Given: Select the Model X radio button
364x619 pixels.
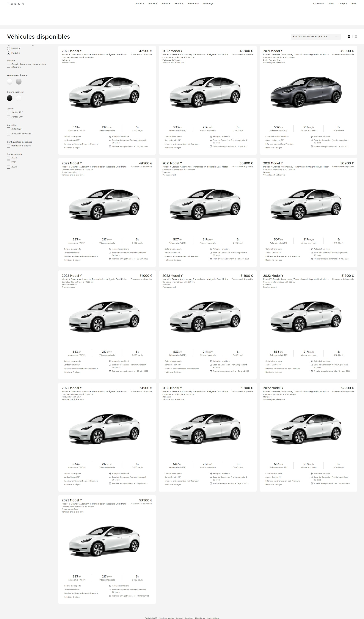Looking at the screenshot, I should [9, 48].
